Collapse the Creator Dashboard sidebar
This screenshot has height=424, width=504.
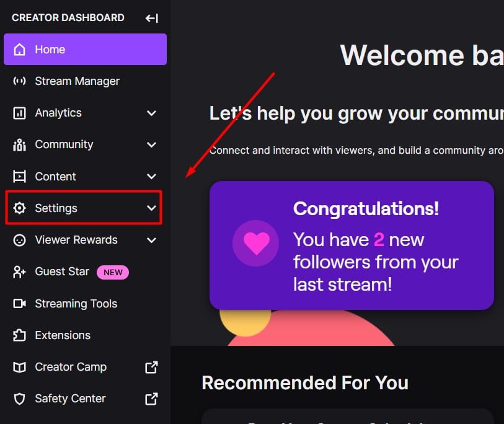[x=151, y=18]
